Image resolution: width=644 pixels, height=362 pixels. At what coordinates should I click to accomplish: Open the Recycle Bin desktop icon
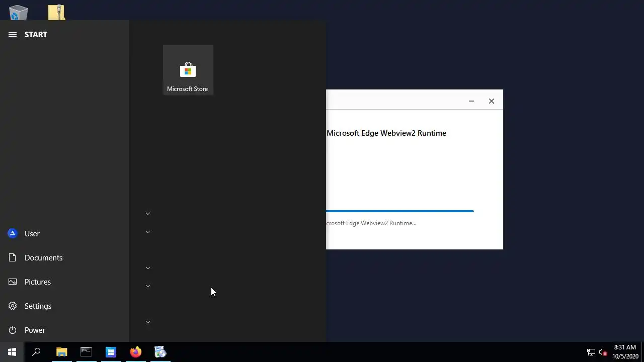18,12
